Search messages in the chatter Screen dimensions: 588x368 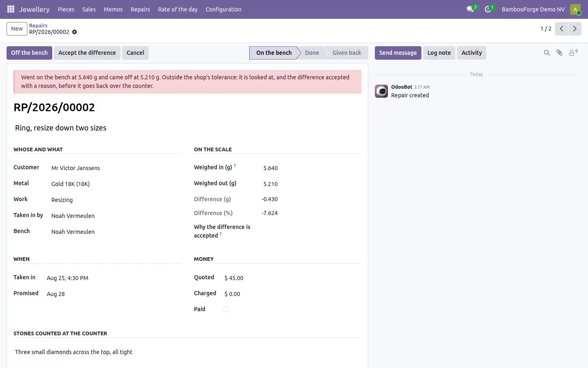click(547, 53)
